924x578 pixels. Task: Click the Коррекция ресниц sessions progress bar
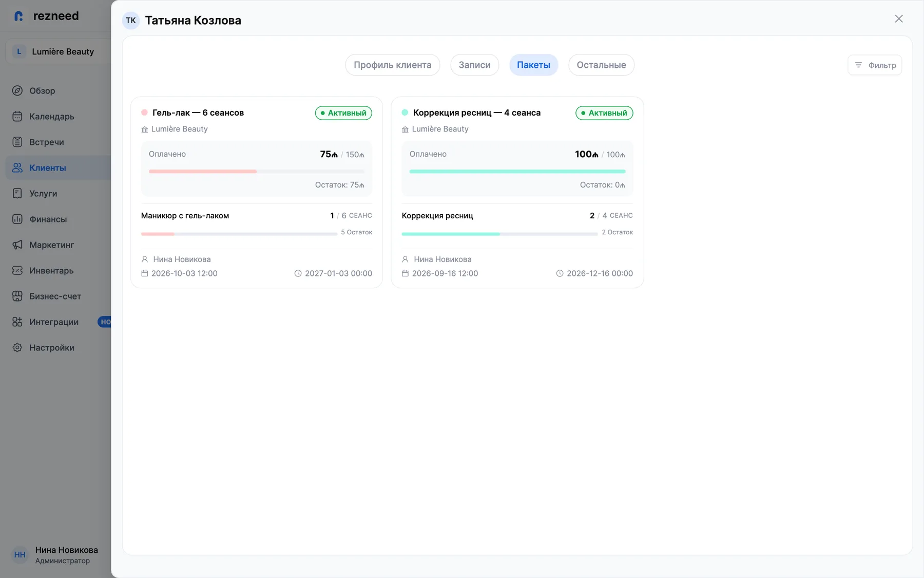(x=499, y=234)
